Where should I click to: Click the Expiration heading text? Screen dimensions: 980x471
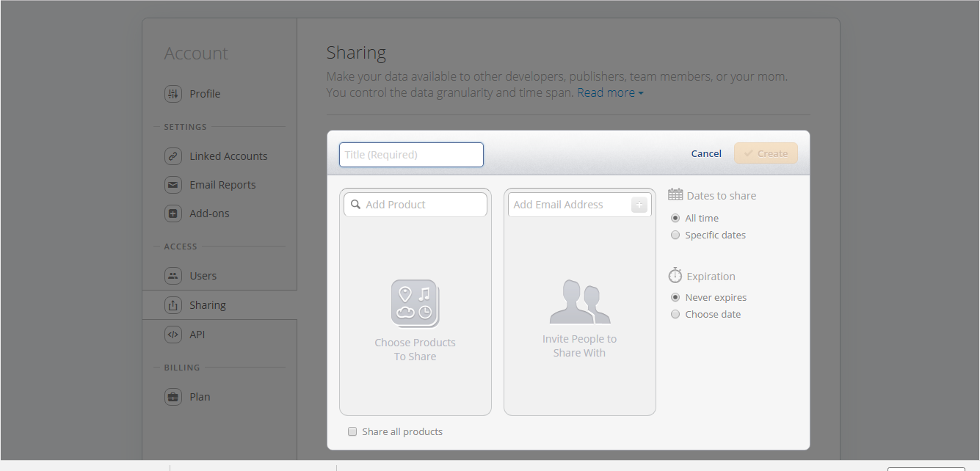point(711,277)
